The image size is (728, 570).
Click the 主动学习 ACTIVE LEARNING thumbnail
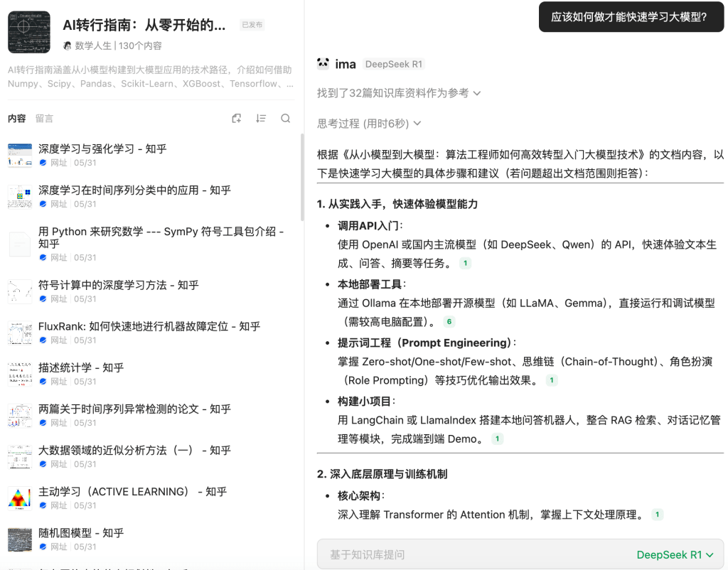[20, 498]
